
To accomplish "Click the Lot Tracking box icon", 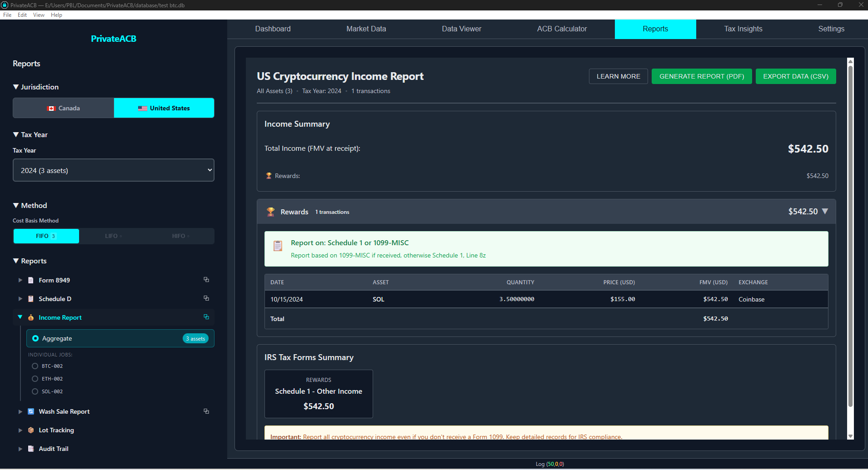I will pos(31,430).
